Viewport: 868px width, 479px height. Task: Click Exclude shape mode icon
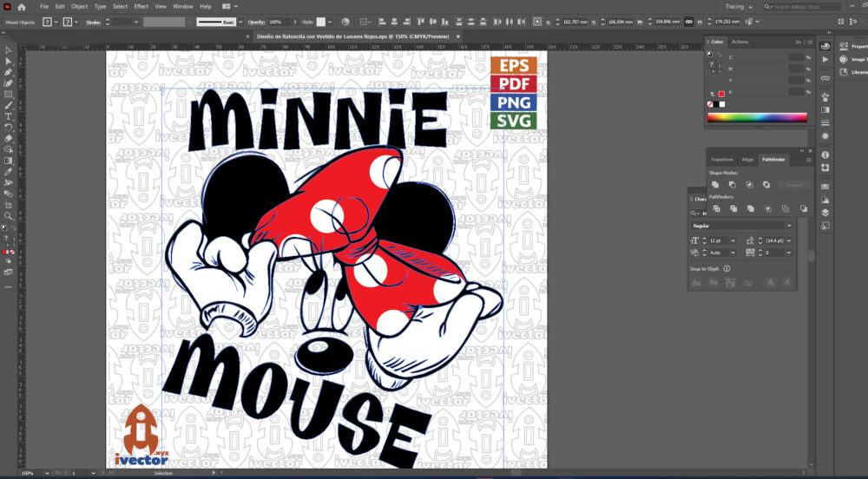tap(766, 184)
